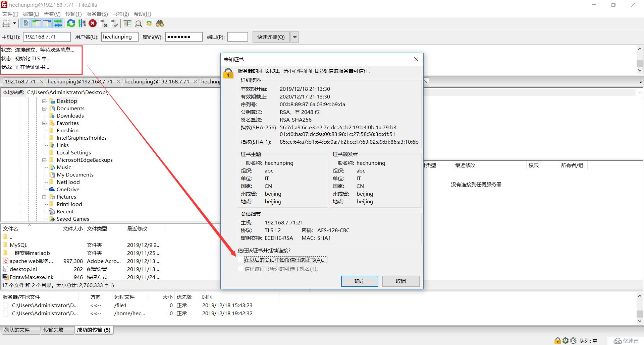Confirm certificate with 确定 button
Screen dimensions: 644x345
360,281
